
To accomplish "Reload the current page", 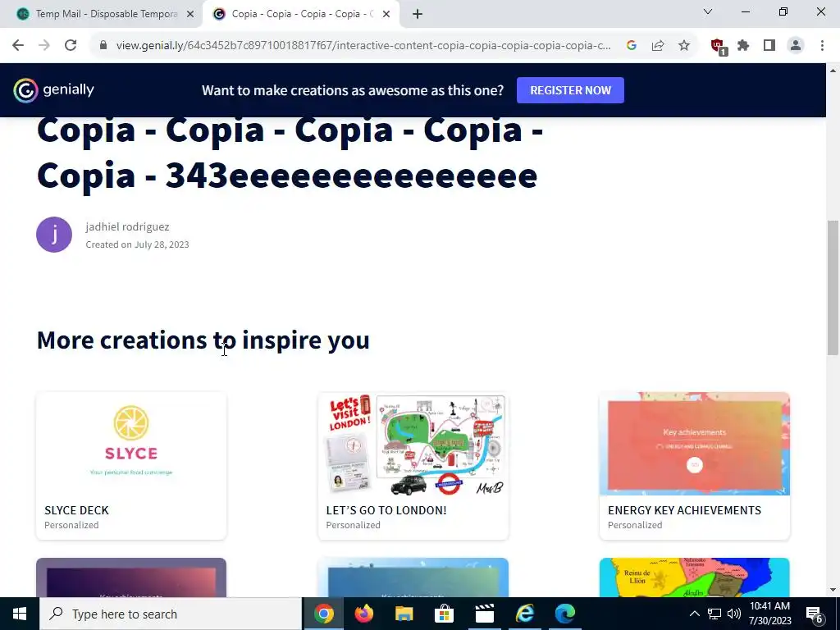I will pos(71,46).
